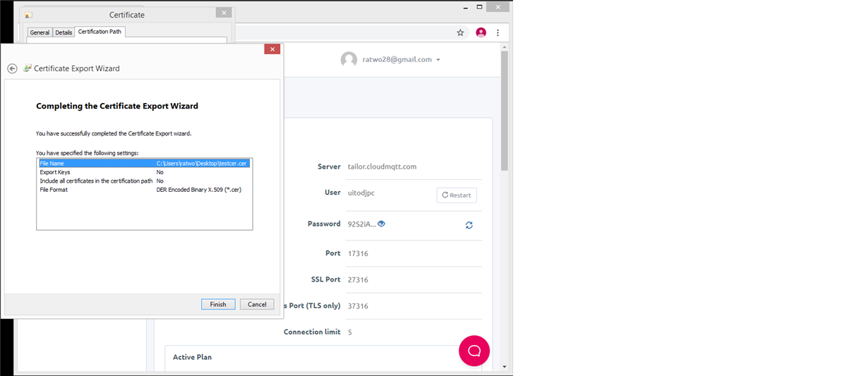The image size is (868, 376).
Task: Click port value 17316
Action: [x=358, y=253]
